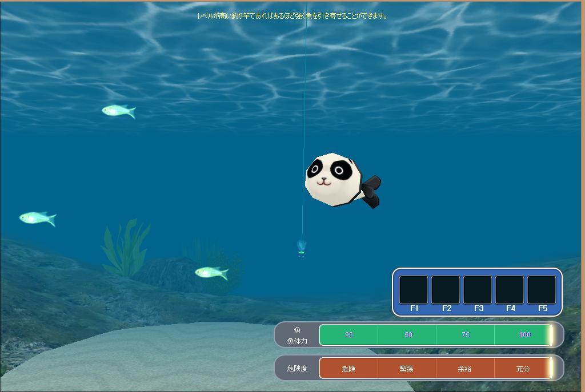585x392 pixels.
Task: Click the 魚体力 label
Action: [297, 341]
